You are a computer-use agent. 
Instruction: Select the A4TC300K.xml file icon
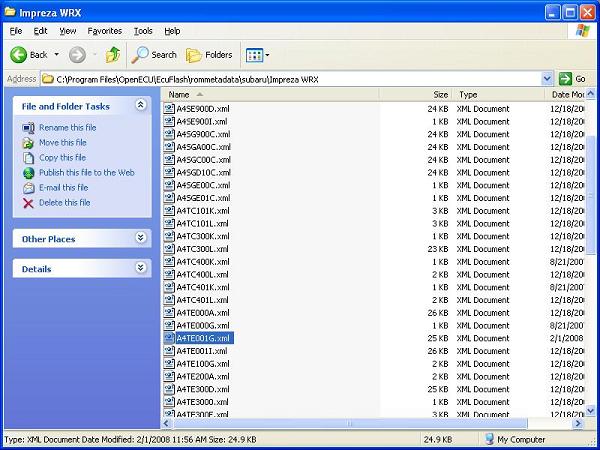coord(169,236)
